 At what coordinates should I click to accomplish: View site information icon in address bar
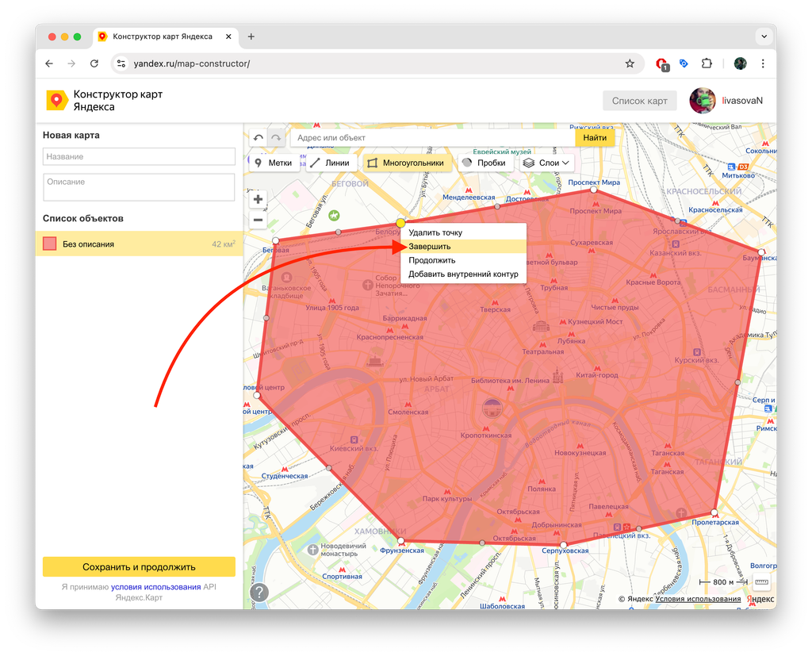tap(121, 63)
